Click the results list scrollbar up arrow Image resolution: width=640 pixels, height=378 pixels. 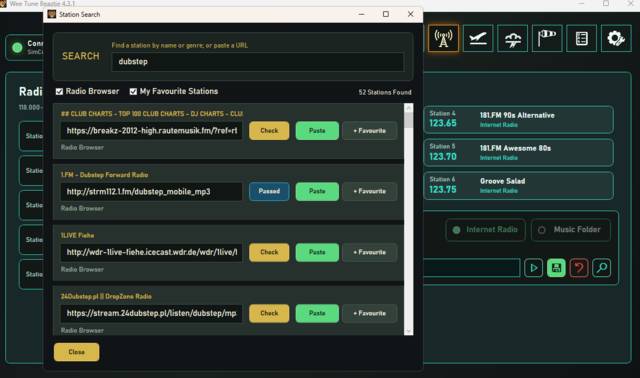click(x=409, y=107)
